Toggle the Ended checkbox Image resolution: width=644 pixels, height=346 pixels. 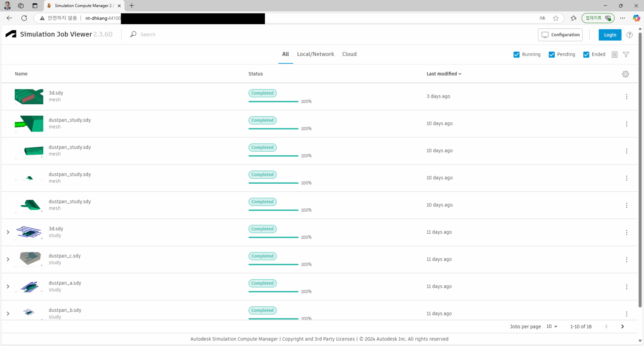[x=586, y=55]
